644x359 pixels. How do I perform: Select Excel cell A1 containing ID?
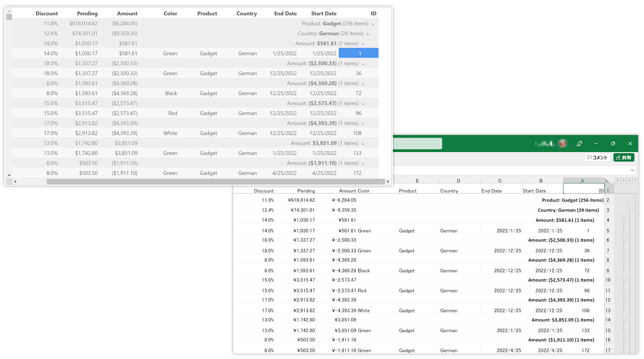pos(584,189)
